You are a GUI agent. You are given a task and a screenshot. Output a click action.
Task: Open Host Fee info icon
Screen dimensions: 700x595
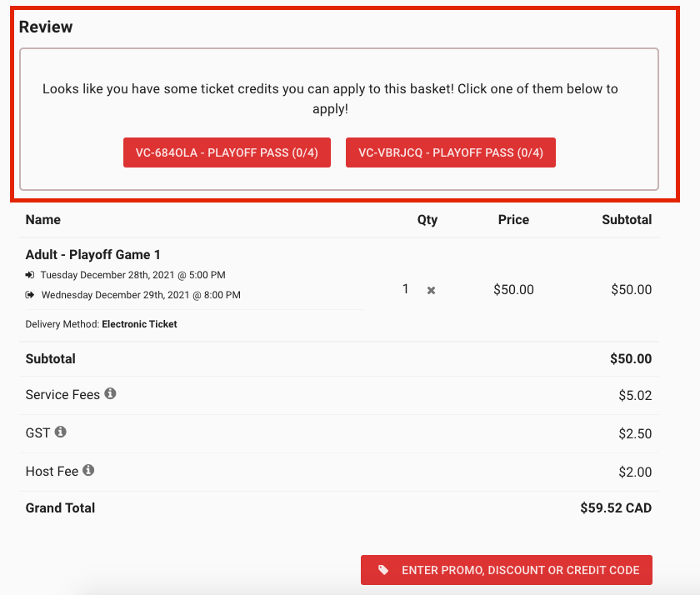[88, 470]
